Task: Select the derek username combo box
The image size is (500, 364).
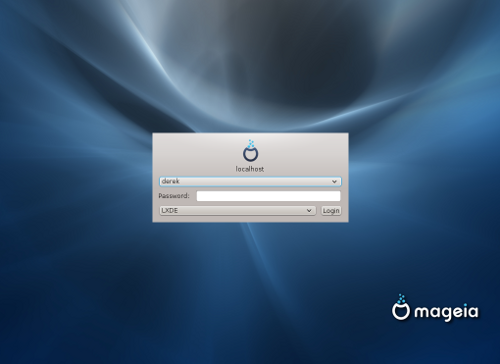Action: 250,181
